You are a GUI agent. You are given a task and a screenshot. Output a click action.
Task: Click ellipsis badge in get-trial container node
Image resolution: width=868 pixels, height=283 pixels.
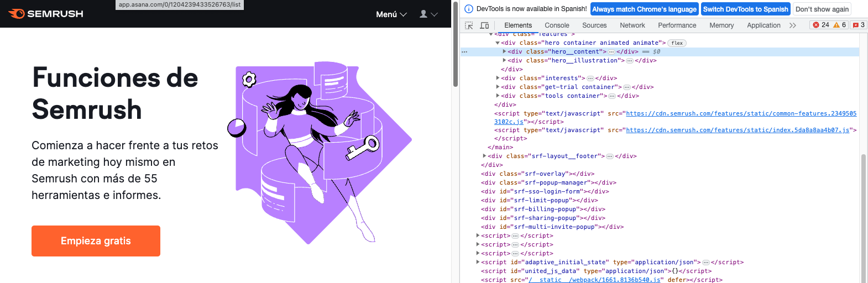click(x=627, y=87)
